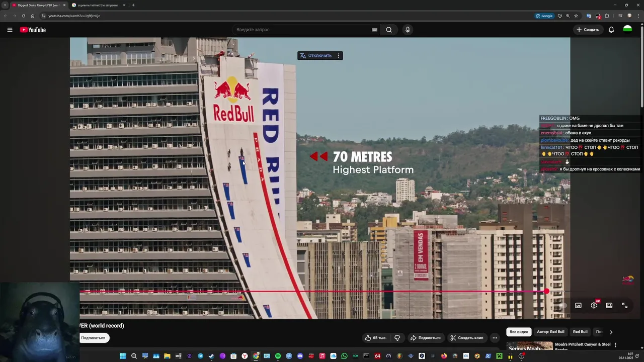The image size is (644, 362).
Task: Open more actions three-dot menu under video
Action: click(495, 338)
